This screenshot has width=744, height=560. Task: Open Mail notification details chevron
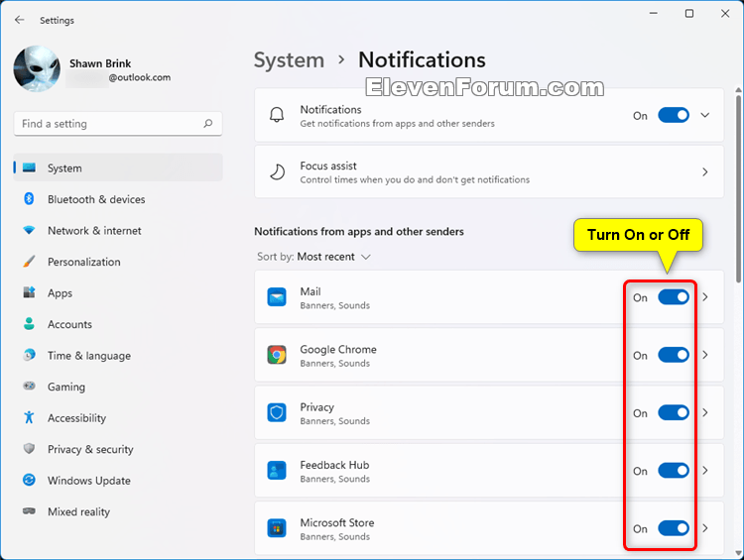(705, 297)
